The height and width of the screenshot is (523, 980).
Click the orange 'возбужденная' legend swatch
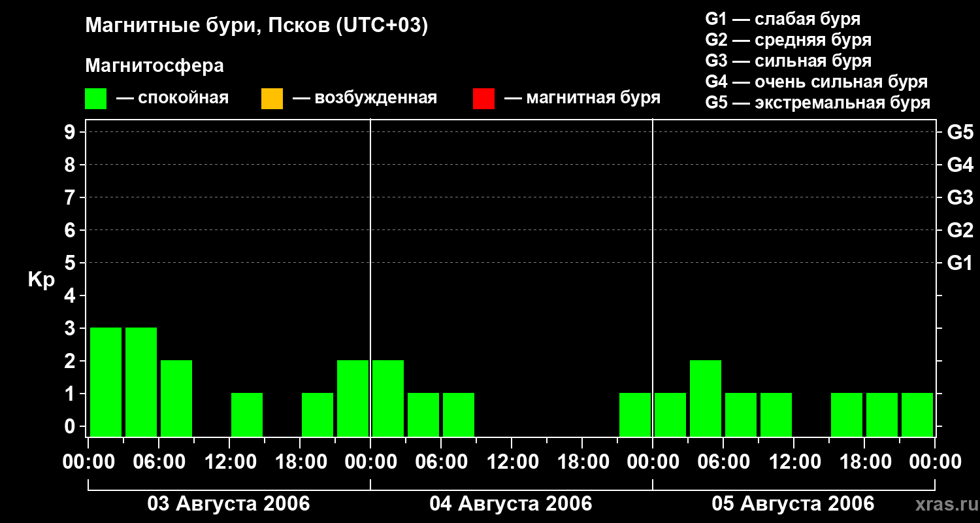272,99
